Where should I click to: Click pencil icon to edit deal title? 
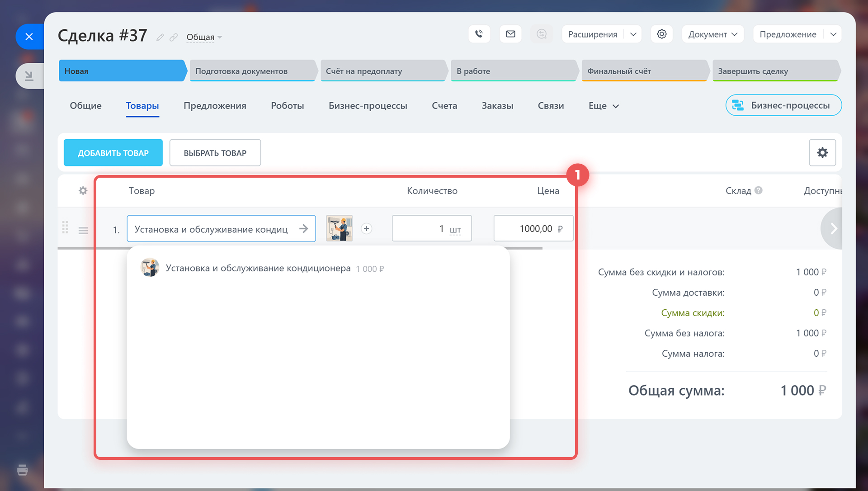pyautogui.click(x=160, y=38)
